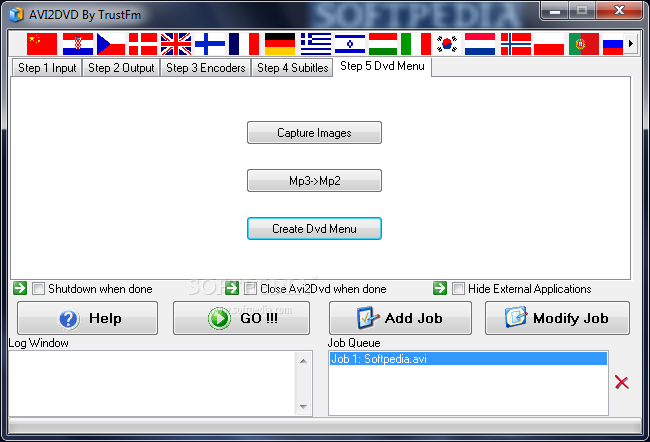Click green arrow beside Shutdown when done

(20, 288)
